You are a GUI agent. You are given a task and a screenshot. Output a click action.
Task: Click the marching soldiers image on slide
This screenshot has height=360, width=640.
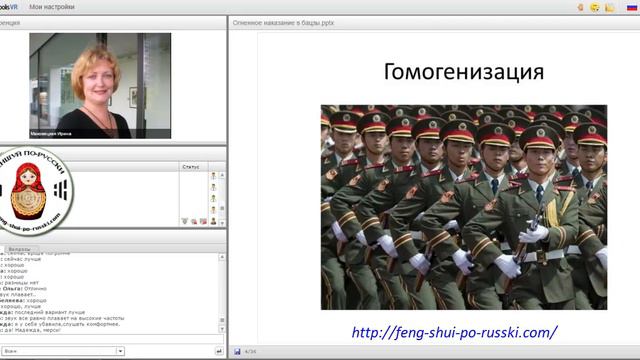[464, 207]
